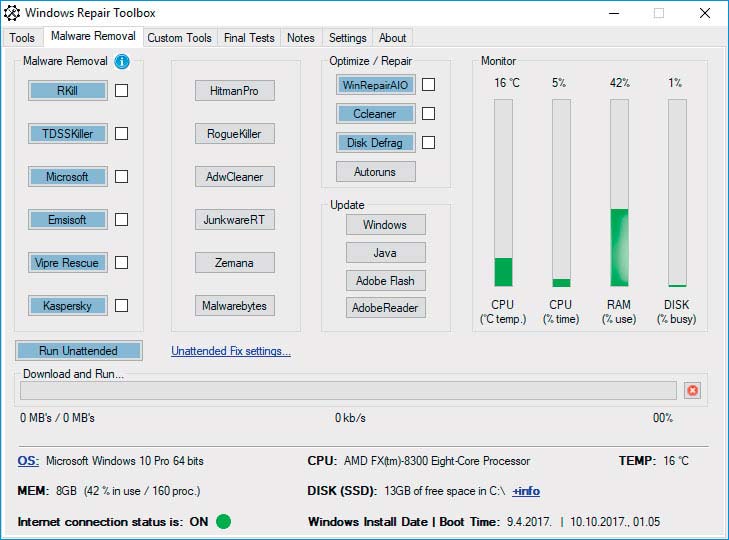Screen dimensions: 729x540
Task: Click the Windows update button
Action: click(x=385, y=225)
